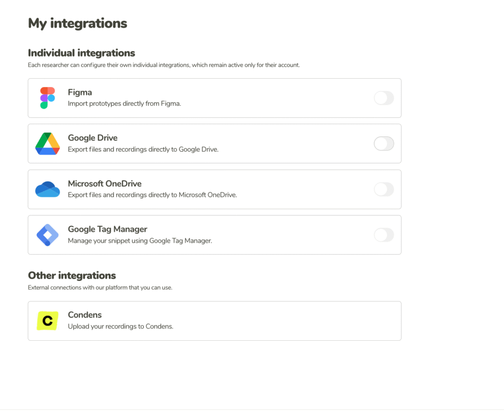The width and height of the screenshot is (504, 420).
Task: Enable the Figma integration toggle
Action: [x=384, y=98]
